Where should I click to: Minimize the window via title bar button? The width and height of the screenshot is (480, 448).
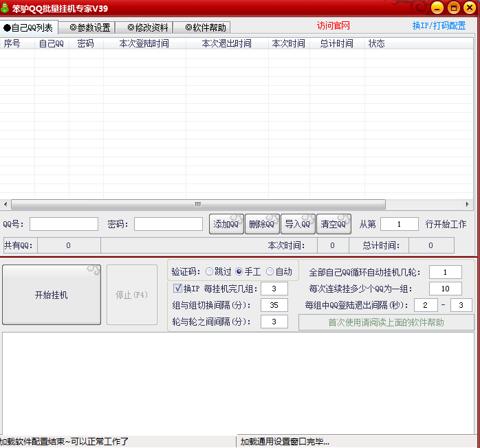[x=437, y=8]
